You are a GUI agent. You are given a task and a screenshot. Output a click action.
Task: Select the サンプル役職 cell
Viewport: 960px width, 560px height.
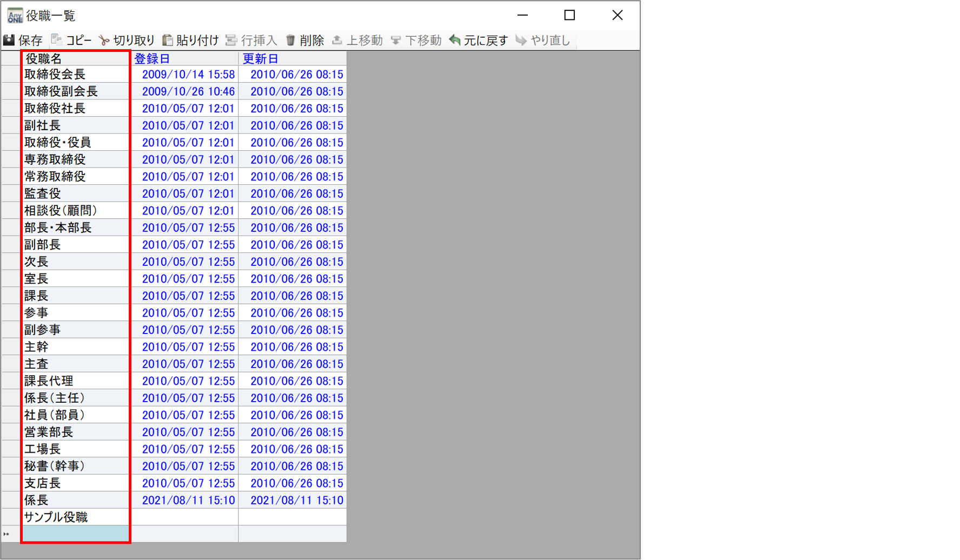click(x=75, y=517)
